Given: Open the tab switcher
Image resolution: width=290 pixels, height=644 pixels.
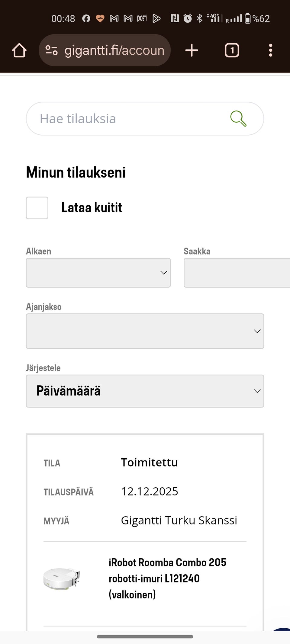Looking at the screenshot, I should (x=231, y=50).
